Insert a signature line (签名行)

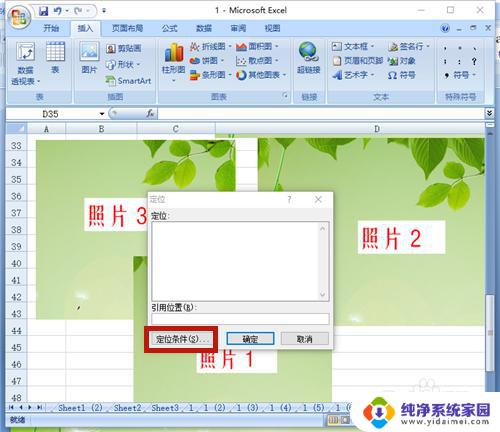[x=409, y=46]
